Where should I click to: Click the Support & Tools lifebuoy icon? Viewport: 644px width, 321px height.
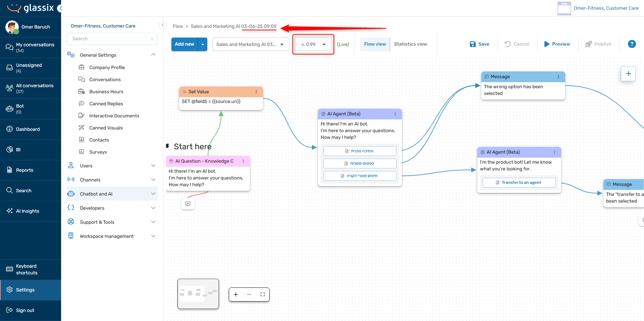pos(71,222)
